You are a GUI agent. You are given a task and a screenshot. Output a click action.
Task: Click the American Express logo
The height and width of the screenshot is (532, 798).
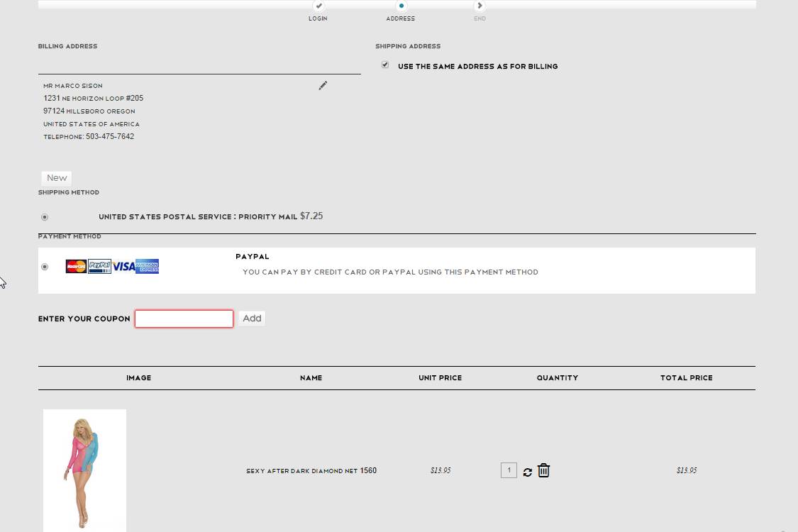tap(148, 266)
